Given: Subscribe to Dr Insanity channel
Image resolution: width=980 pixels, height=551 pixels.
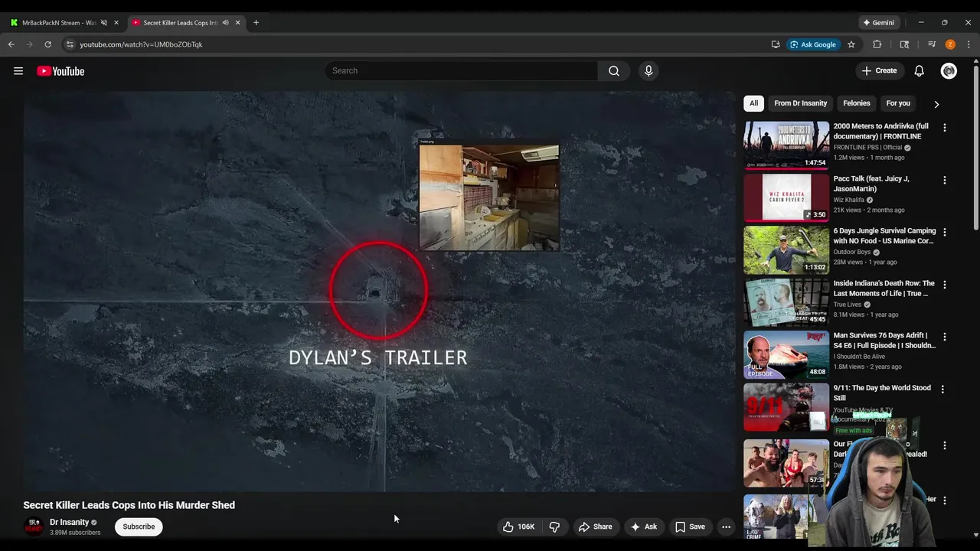Looking at the screenshot, I should (x=139, y=527).
